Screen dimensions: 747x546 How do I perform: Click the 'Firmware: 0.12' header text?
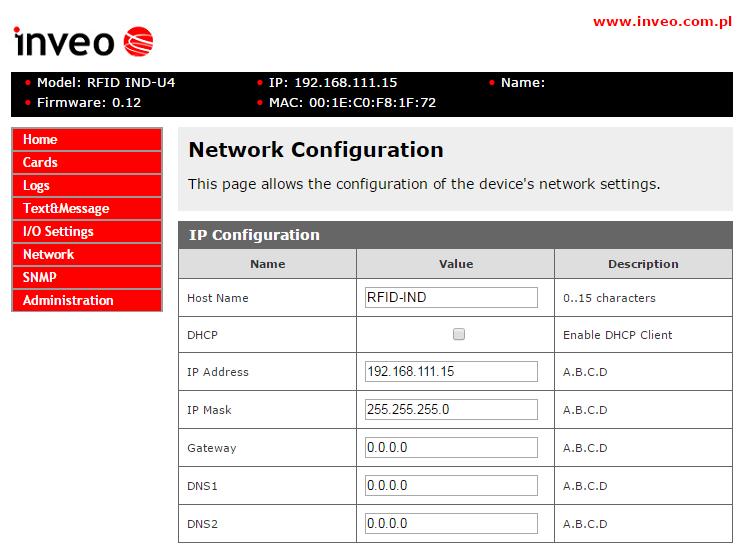click(x=89, y=103)
